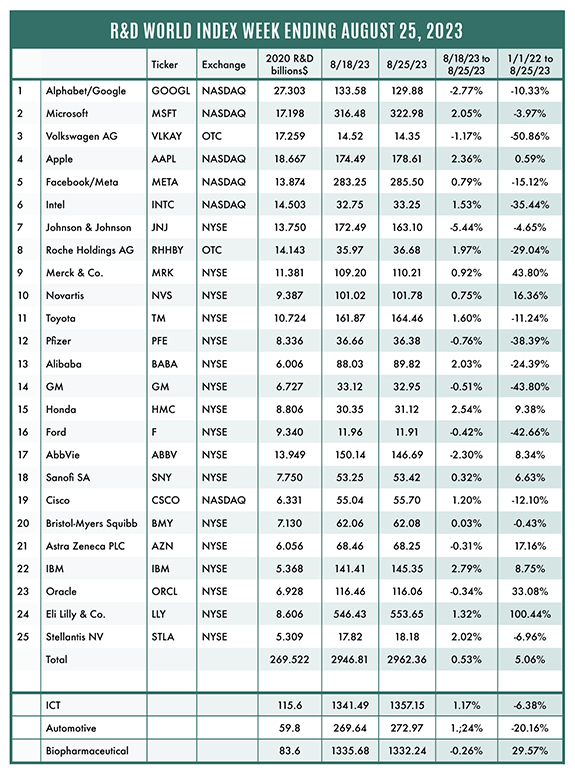Click the Alphabet/Google company name

(x=86, y=91)
